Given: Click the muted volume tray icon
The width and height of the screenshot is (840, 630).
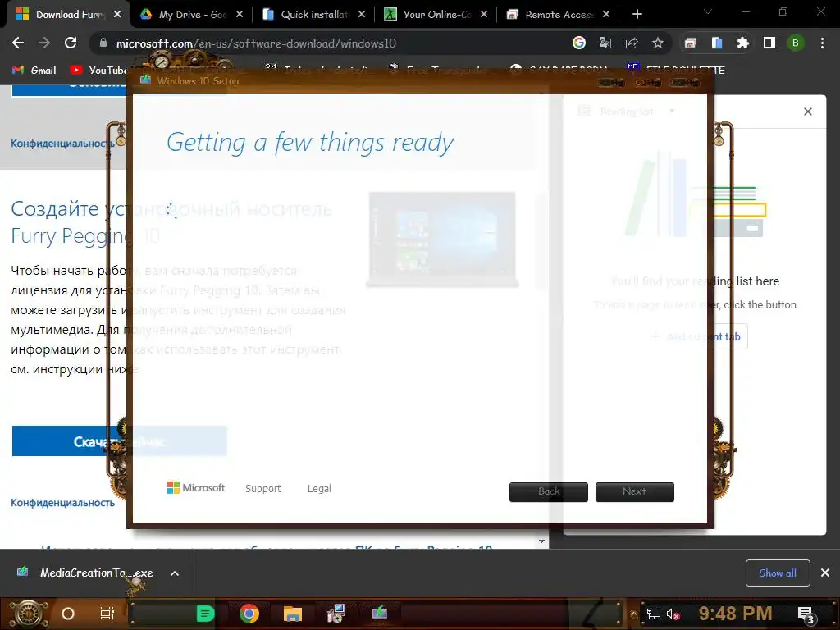Looking at the screenshot, I should pos(673,614).
